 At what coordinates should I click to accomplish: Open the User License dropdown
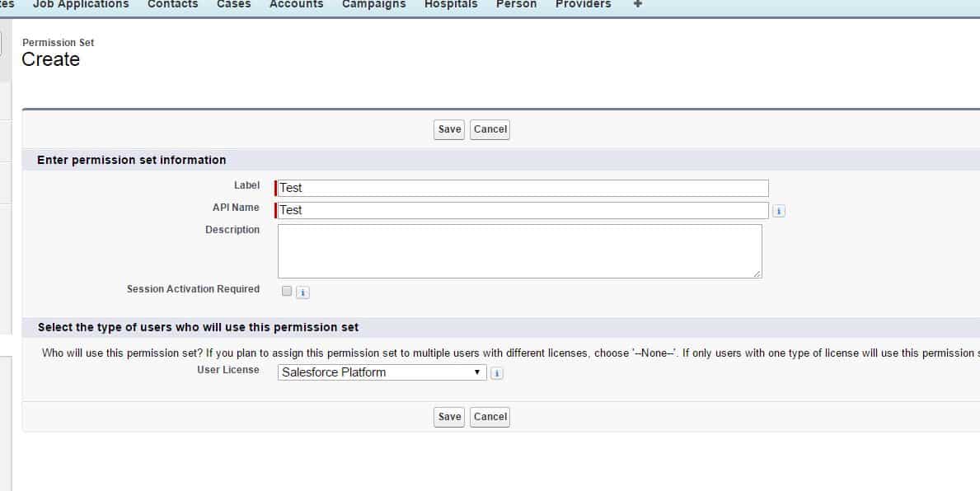(382, 372)
